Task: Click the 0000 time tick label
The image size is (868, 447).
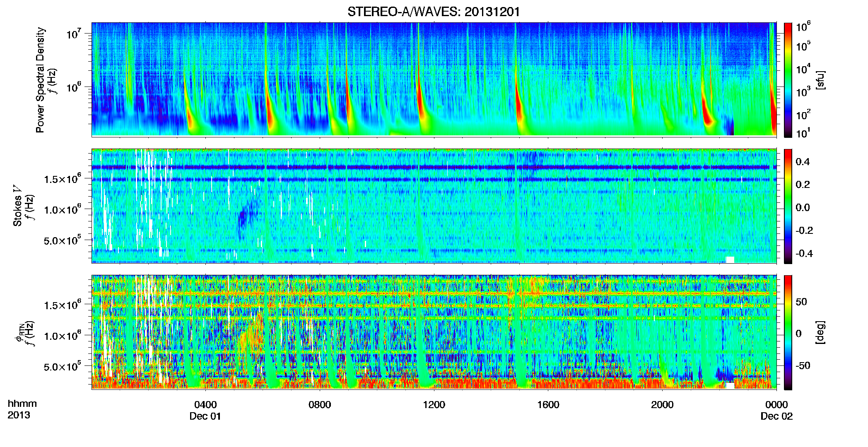Action: (x=776, y=405)
